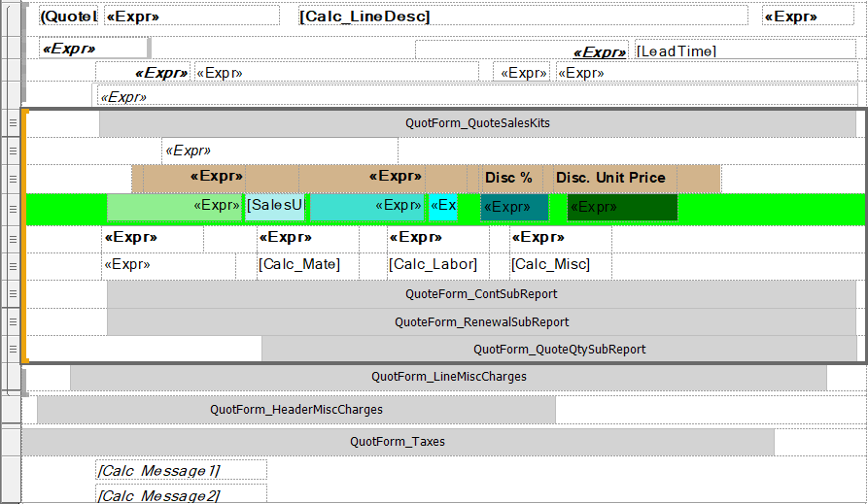
Task: Select the QuoteForm_ContSubReport subreport
Action: pos(481,294)
